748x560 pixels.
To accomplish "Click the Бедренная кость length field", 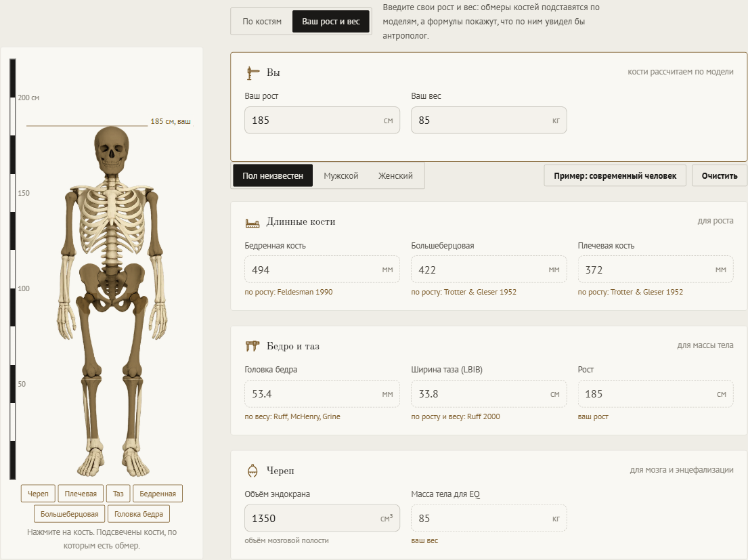I will point(322,270).
